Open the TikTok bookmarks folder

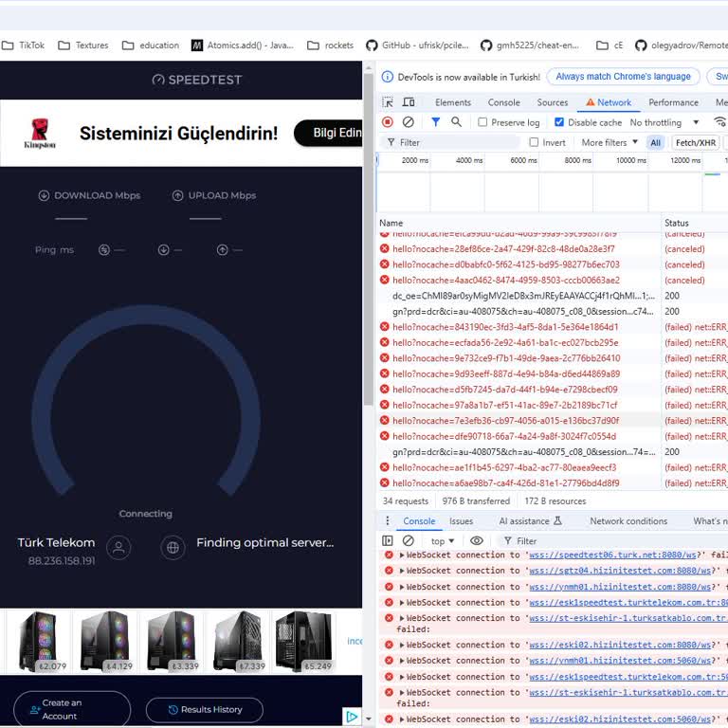23,45
